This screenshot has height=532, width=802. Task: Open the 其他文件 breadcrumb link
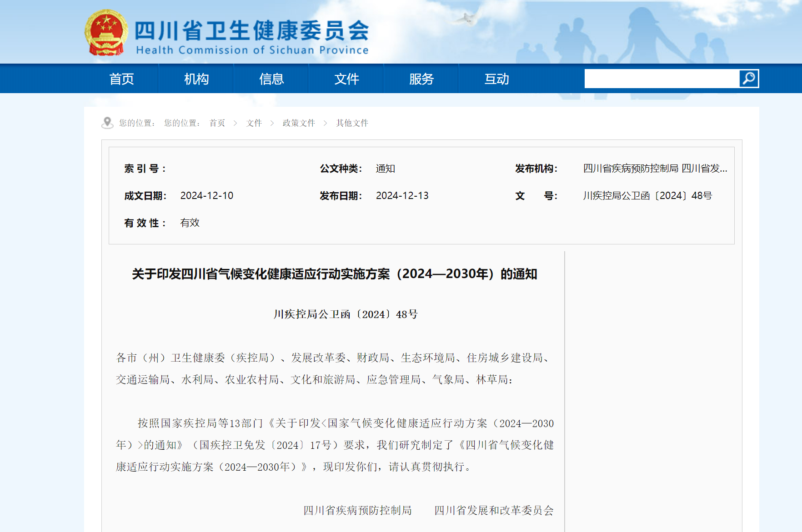(352, 123)
